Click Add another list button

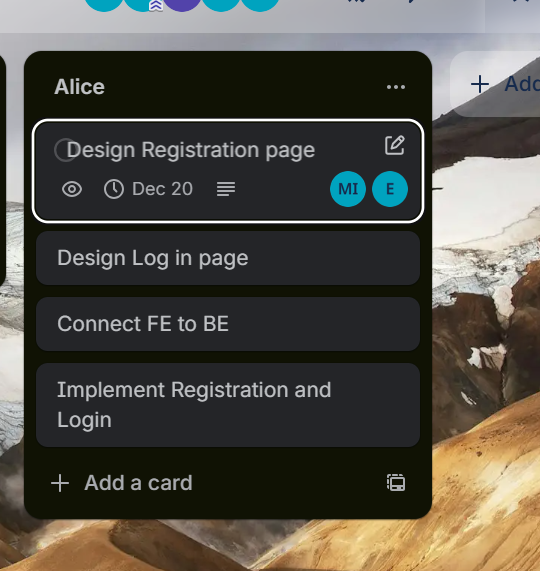496,84
